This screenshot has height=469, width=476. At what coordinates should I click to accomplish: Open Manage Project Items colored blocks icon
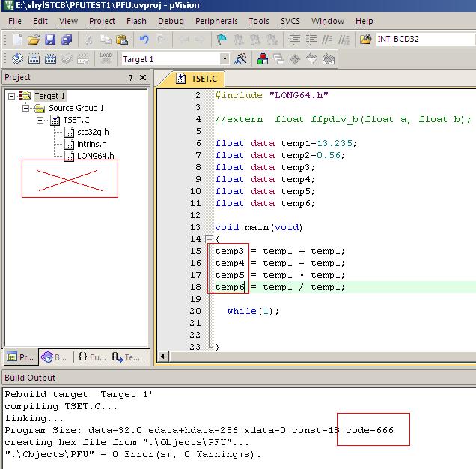[x=263, y=58]
